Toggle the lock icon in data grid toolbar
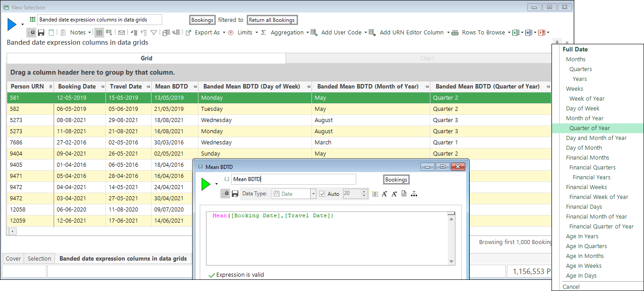Screen dimensions: 644x291 [x=32, y=33]
